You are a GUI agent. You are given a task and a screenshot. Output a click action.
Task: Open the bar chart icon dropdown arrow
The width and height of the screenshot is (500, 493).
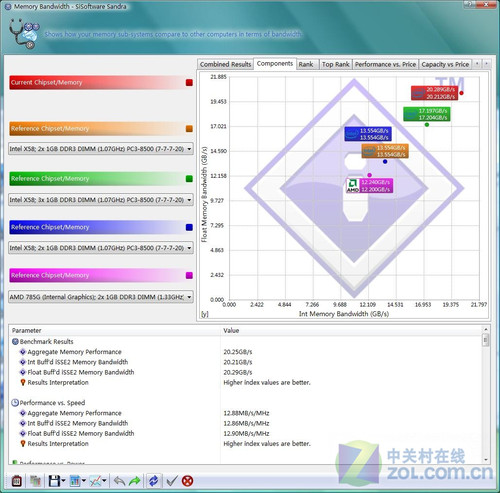point(84,481)
